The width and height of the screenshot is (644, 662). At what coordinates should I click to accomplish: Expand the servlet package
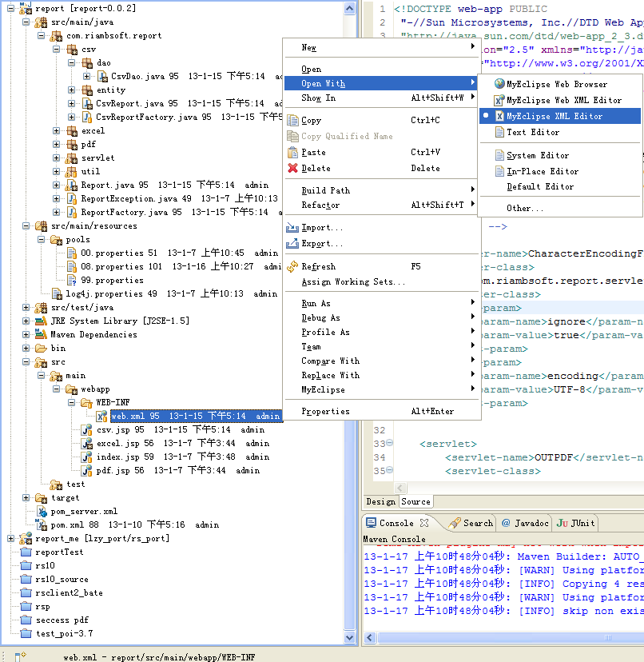[56, 158]
